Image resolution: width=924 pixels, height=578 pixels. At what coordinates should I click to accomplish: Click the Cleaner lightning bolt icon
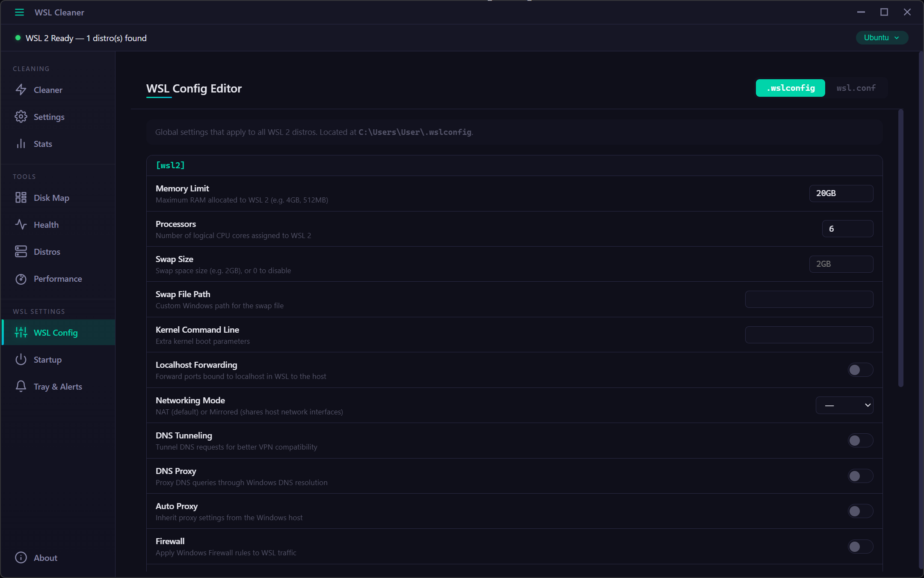pyautogui.click(x=21, y=90)
